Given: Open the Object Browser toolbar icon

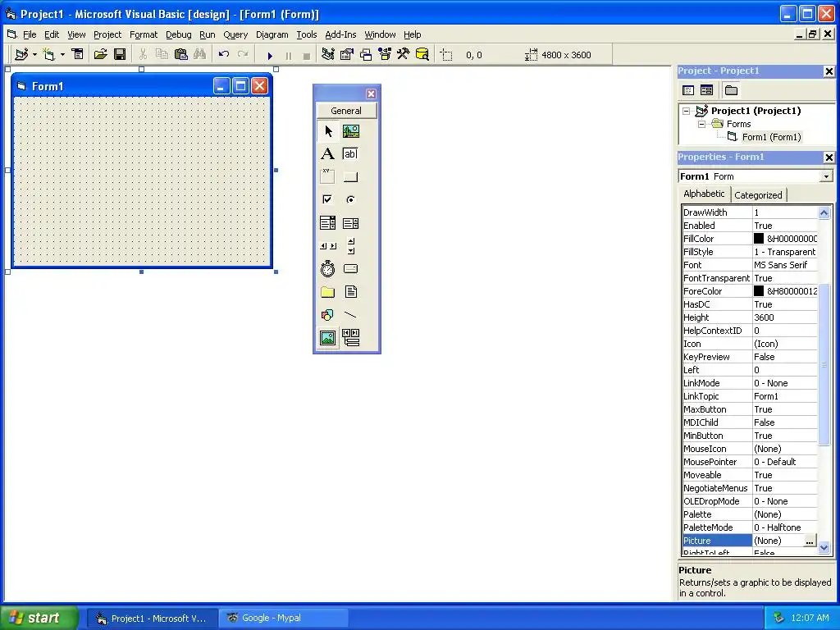Looking at the screenshot, I should (x=385, y=55).
